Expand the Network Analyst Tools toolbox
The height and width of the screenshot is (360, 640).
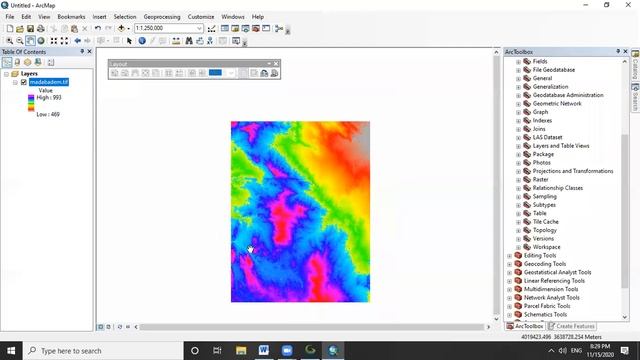pos(509,298)
